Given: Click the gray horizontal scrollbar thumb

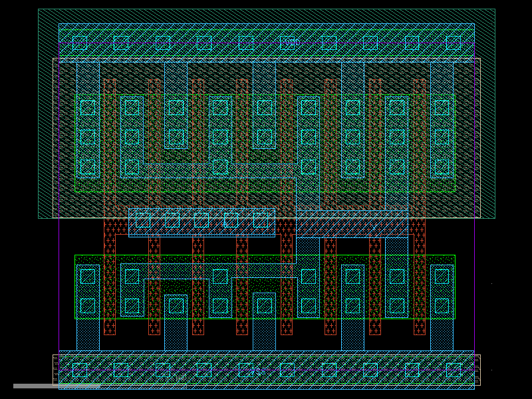Looking at the screenshot, I should click(57, 386).
